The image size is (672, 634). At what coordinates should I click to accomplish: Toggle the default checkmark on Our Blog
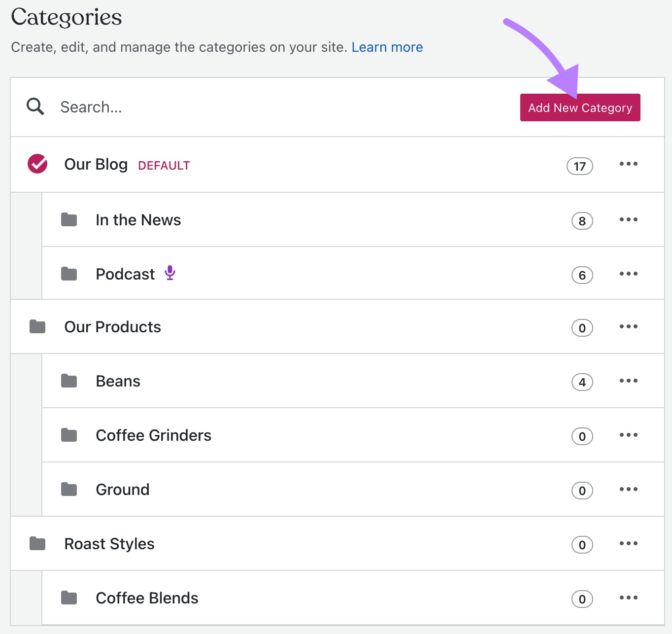(x=36, y=164)
